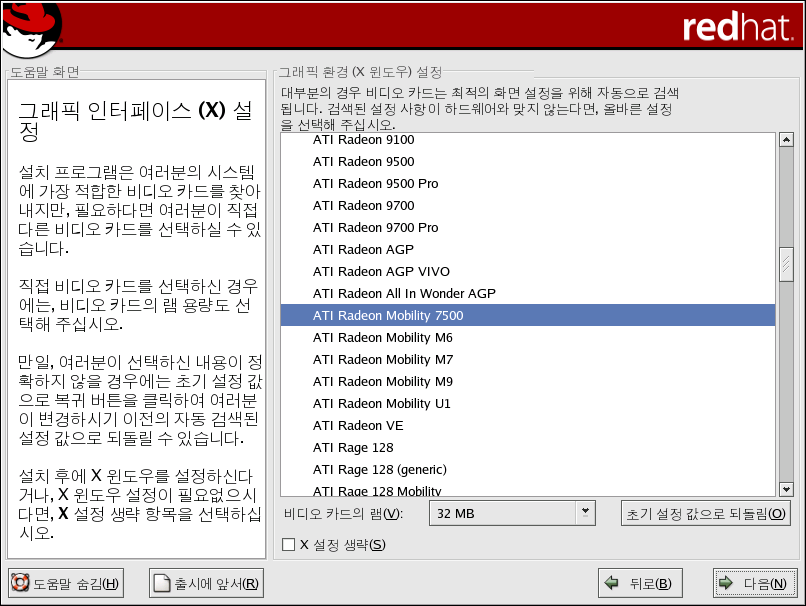This screenshot has height=606, width=806.
Task: Click the help lifesaver icon on 도움말 숨김
Action: pos(19,584)
